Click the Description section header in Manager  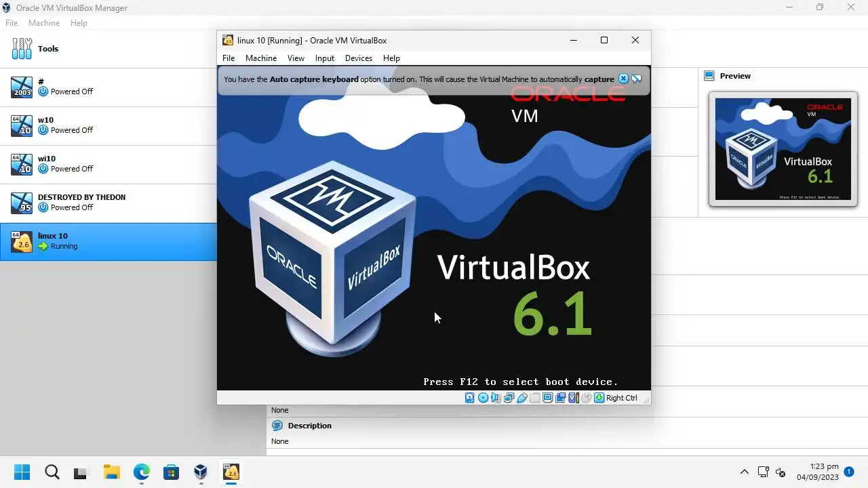309,426
